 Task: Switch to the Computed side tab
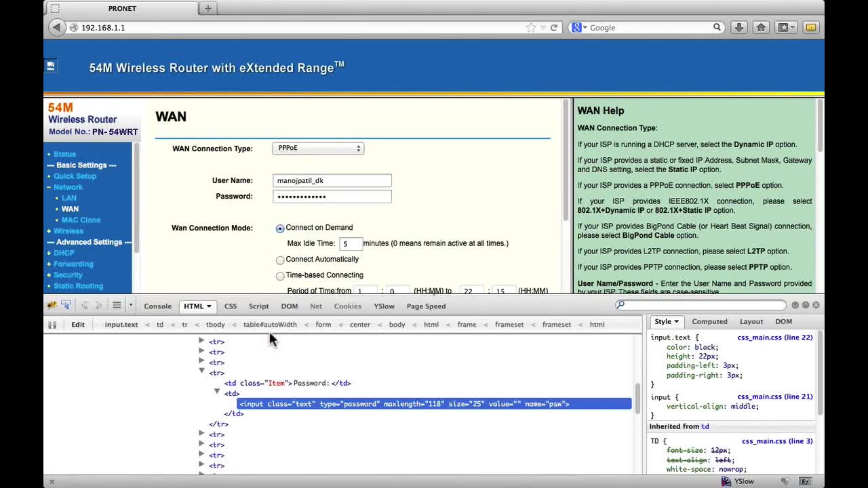[x=709, y=321]
